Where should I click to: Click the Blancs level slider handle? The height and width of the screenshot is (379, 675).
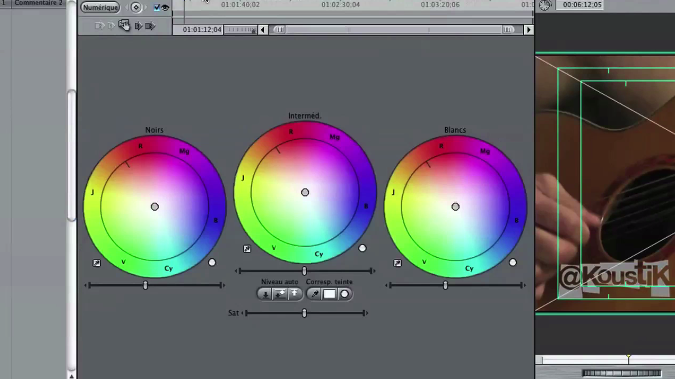[x=446, y=285]
